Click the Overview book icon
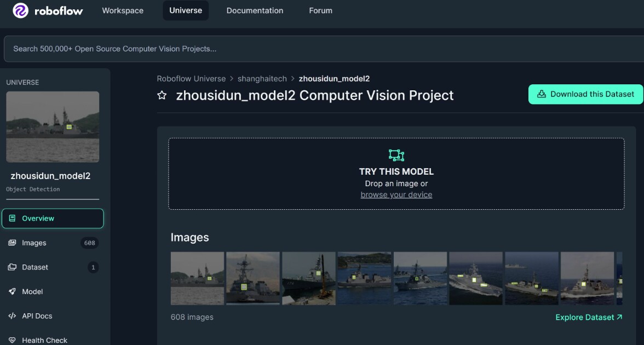This screenshot has height=345, width=644. click(12, 218)
